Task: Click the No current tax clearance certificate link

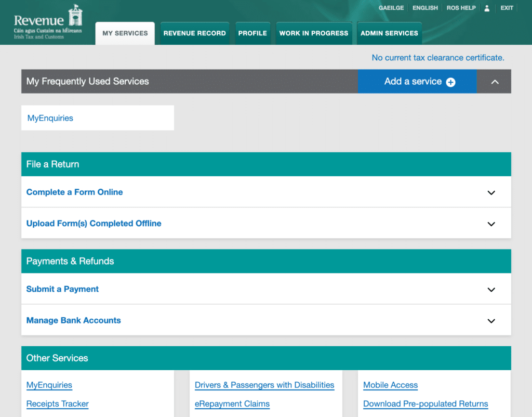Action: click(437, 58)
